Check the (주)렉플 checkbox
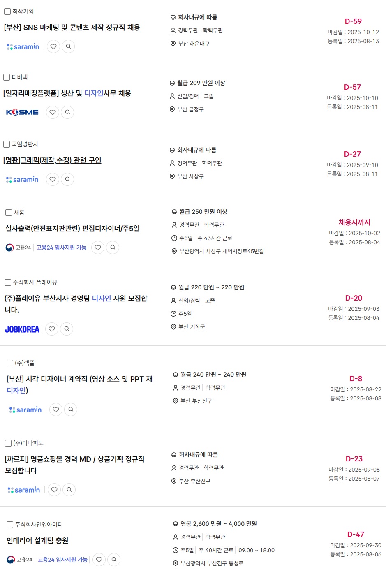 coord(10,363)
